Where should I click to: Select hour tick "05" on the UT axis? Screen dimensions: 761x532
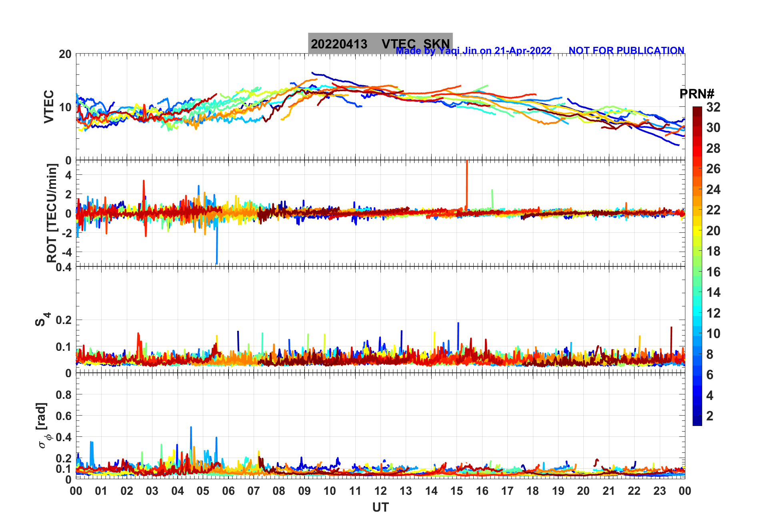pos(203,491)
